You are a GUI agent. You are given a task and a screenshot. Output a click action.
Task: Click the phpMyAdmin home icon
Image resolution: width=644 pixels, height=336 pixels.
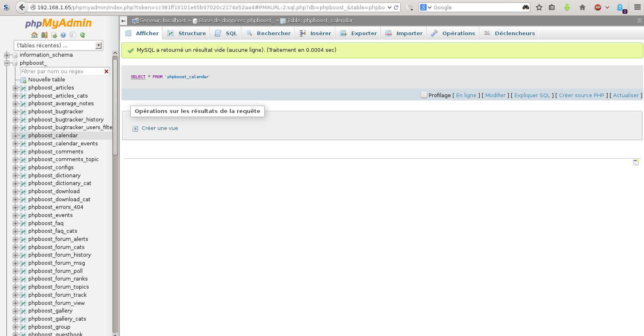[34, 35]
